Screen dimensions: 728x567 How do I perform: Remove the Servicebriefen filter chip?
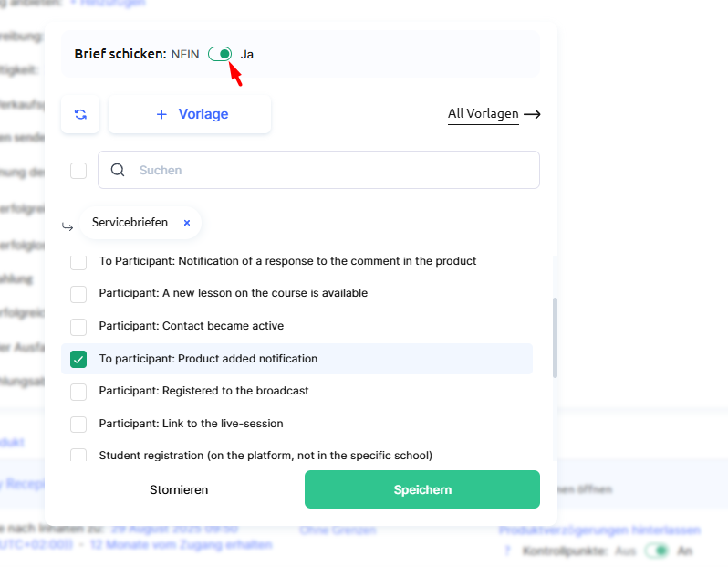[187, 223]
